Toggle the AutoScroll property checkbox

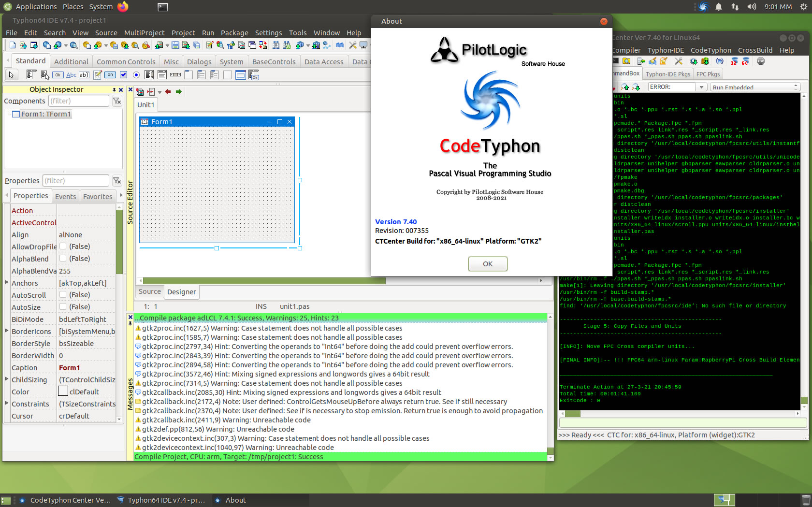click(x=63, y=295)
